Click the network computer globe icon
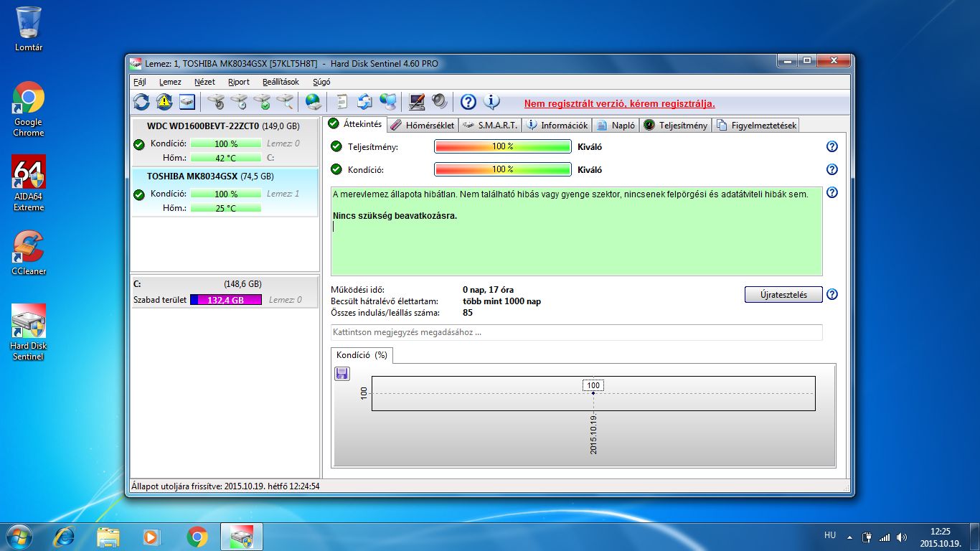Image resolution: width=980 pixels, height=551 pixels. pyautogui.click(x=388, y=102)
